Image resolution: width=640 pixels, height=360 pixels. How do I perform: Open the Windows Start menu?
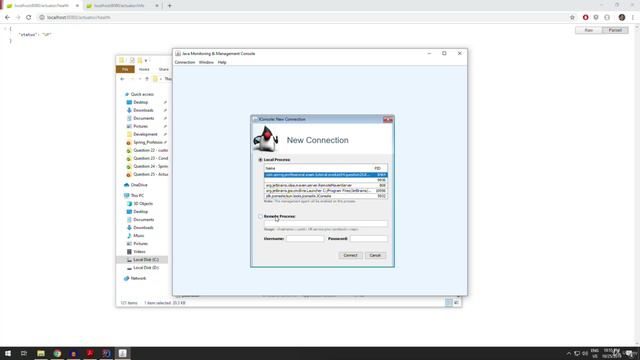tap(8, 353)
